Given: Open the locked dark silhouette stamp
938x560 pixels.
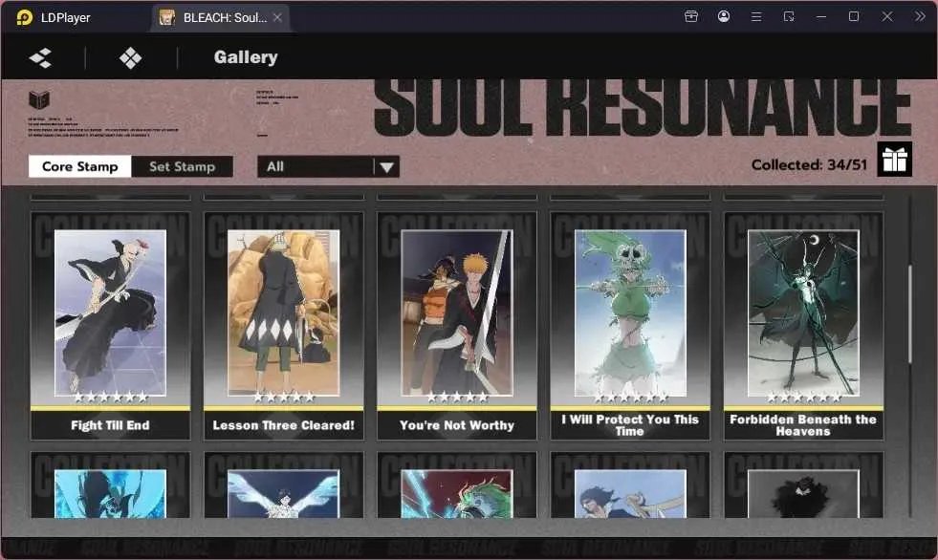Looking at the screenshot, I should pos(803,485).
